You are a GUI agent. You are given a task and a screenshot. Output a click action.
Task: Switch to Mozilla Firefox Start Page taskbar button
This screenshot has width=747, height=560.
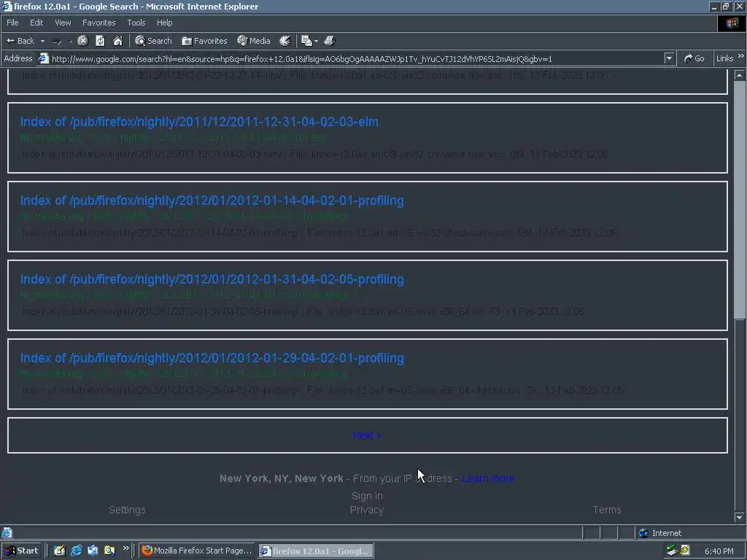(197, 551)
